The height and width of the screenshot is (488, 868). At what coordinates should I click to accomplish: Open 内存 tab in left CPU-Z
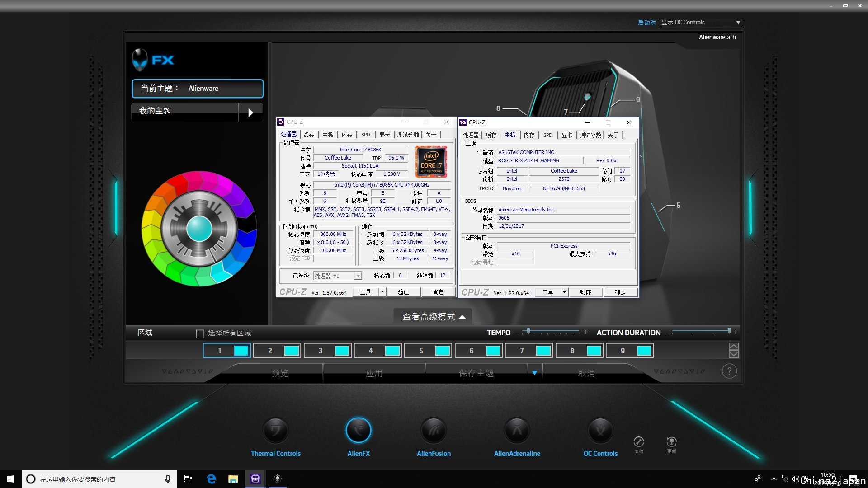[347, 135]
